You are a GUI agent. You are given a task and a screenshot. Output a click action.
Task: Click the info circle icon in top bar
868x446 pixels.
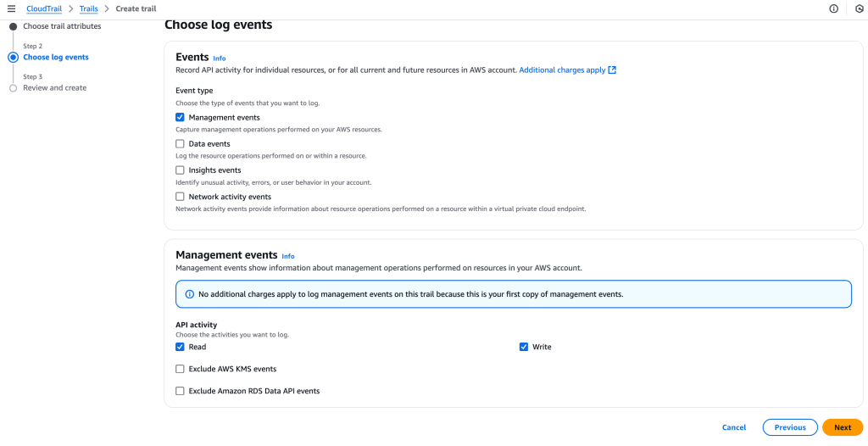[x=833, y=8]
